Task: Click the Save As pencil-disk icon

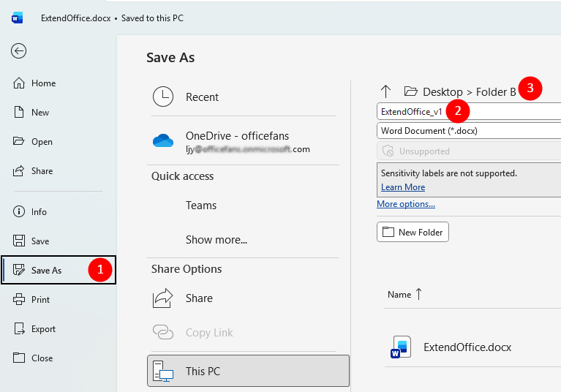Action: click(x=19, y=270)
